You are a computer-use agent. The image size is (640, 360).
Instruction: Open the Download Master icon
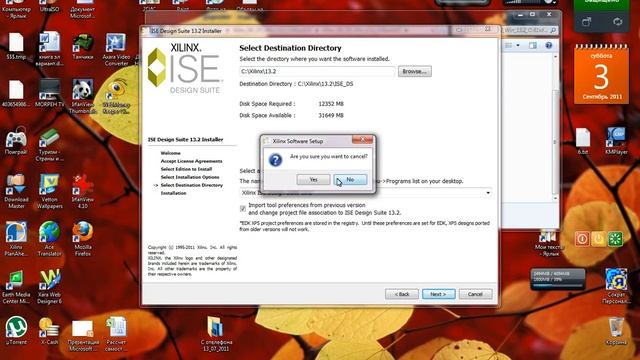(x=16, y=191)
